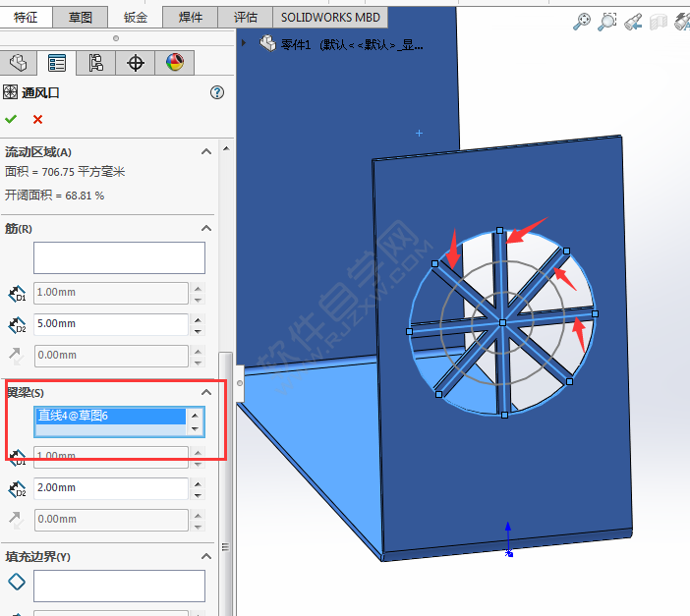Click the rib depth 1.00mm field
Image resolution: width=690 pixels, height=616 pixels.
(111, 293)
